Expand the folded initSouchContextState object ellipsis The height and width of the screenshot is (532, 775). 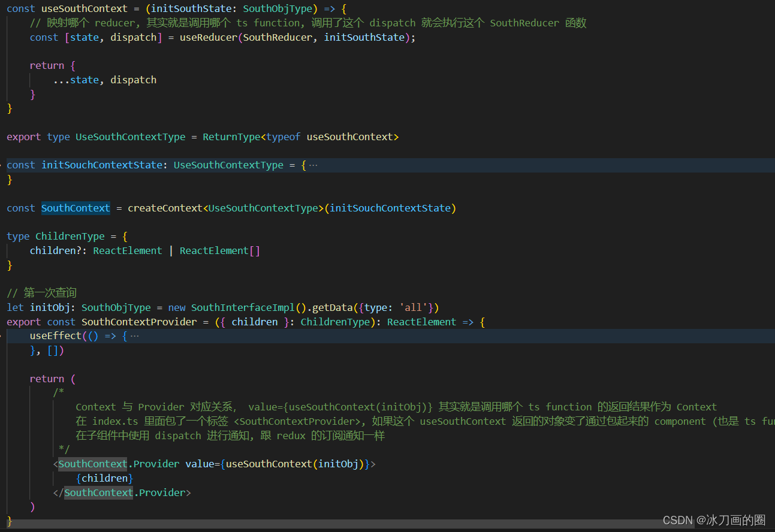click(x=313, y=165)
